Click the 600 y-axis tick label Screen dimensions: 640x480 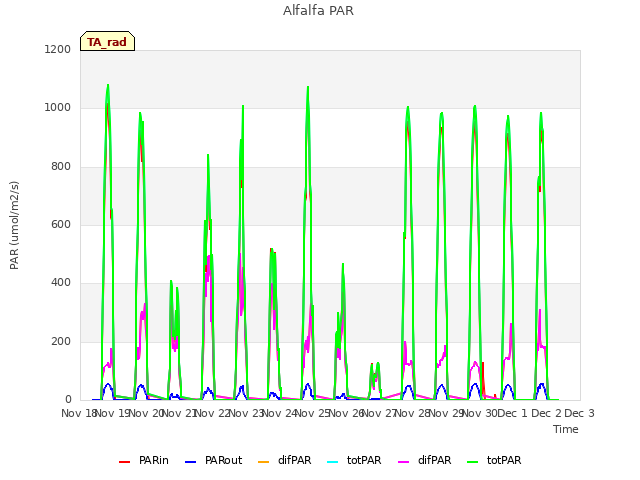click(61, 224)
